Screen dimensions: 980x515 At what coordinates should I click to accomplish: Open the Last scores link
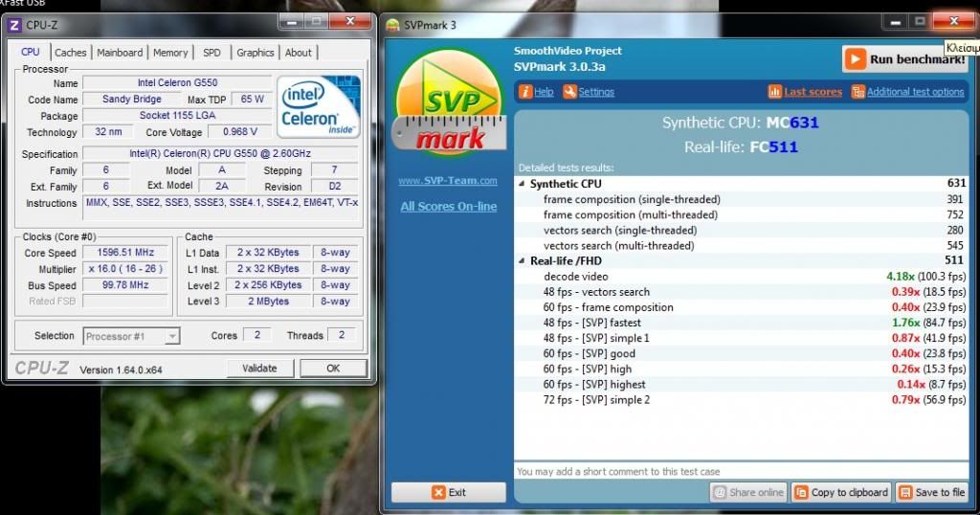point(813,92)
